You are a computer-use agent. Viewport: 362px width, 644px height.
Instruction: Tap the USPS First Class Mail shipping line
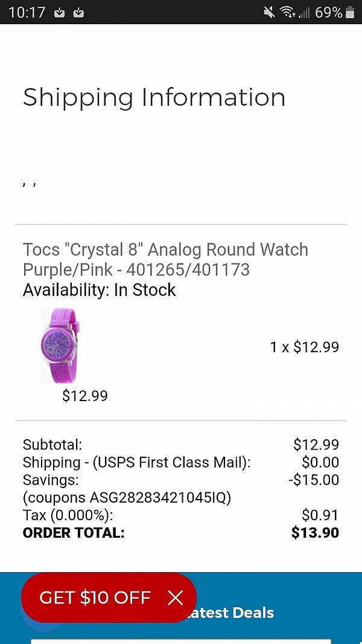pos(136,462)
